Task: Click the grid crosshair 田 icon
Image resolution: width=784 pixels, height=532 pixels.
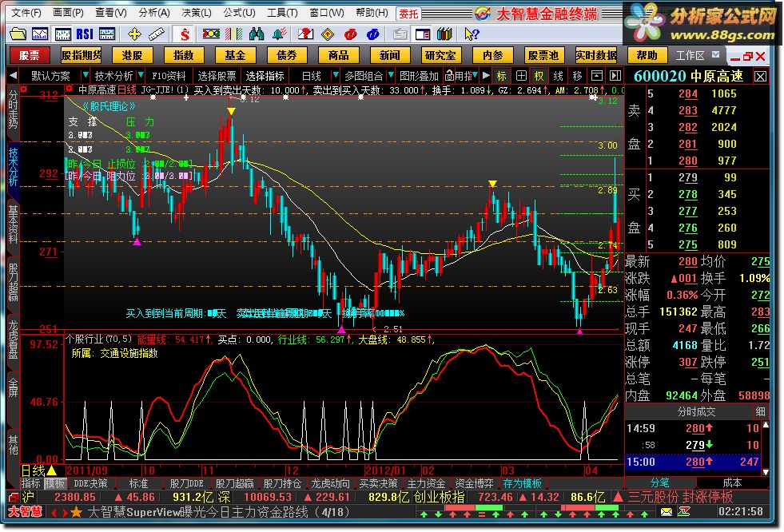Action: pos(520,76)
